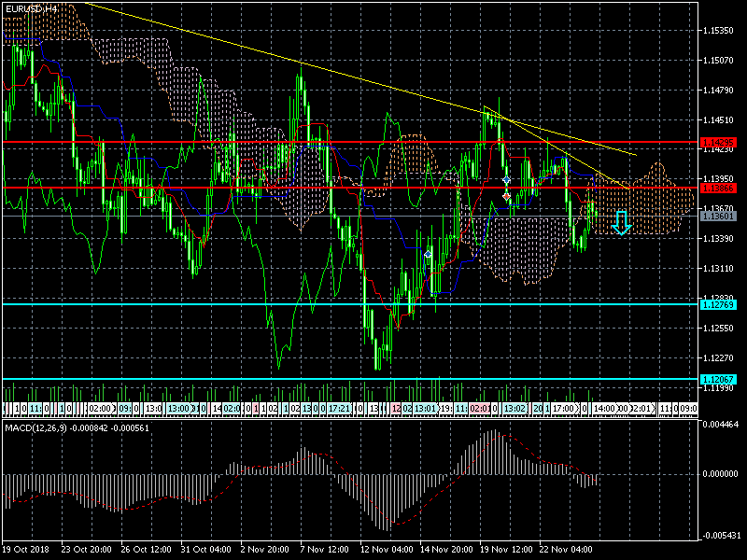Click the cyan down arrow marker

coord(622,222)
